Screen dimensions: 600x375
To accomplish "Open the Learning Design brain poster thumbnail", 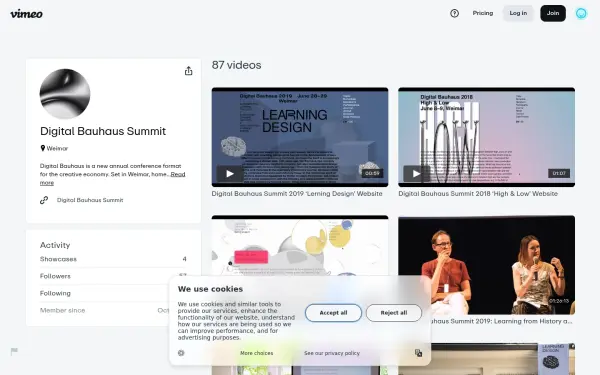I will pyautogui.click(x=486, y=359).
